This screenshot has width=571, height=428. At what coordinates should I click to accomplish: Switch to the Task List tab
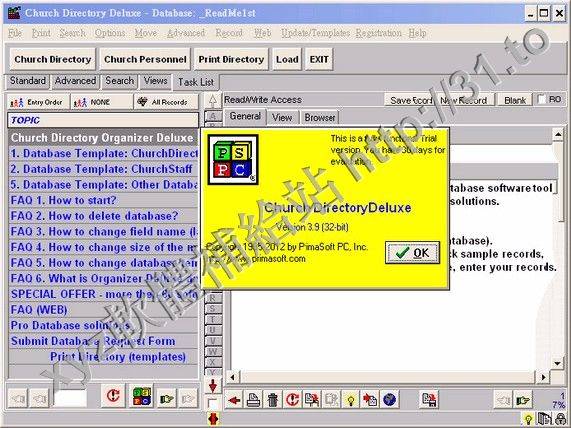pyautogui.click(x=196, y=82)
